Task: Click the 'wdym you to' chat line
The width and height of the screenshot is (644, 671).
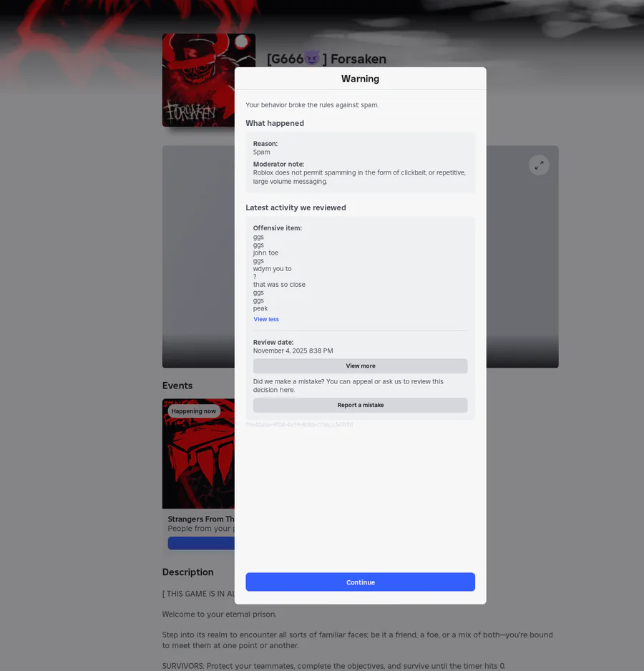Action: tap(273, 269)
